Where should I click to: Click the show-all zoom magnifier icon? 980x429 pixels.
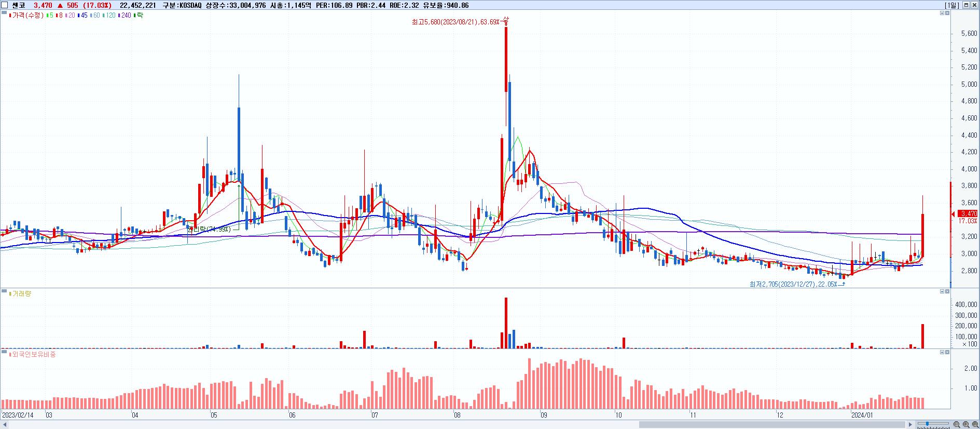tap(975, 424)
